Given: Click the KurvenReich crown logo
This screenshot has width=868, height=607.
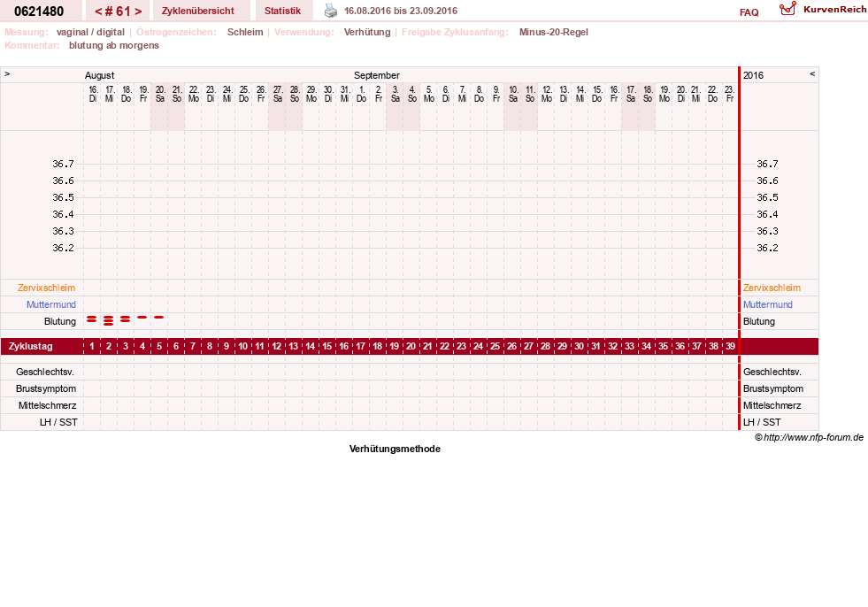Looking at the screenshot, I should tap(787, 9).
